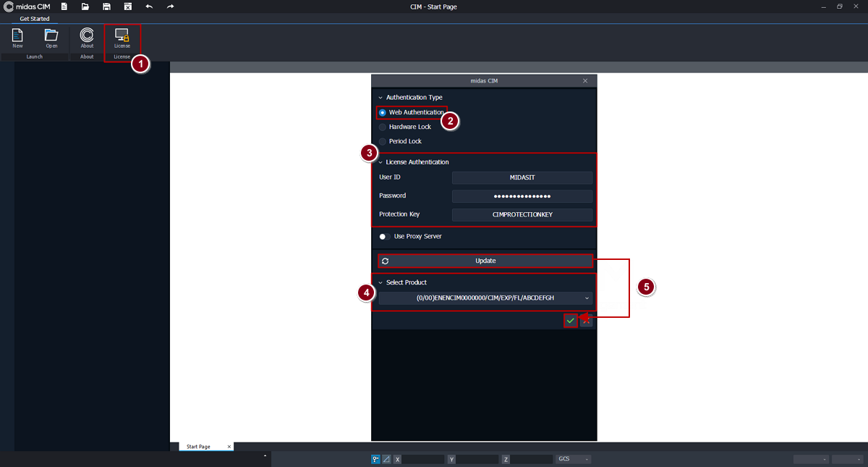Image resolution: width=868 pixels, height=467 pixels.
Task: Open the Select Product dropdown list
Action: point(485,298)
